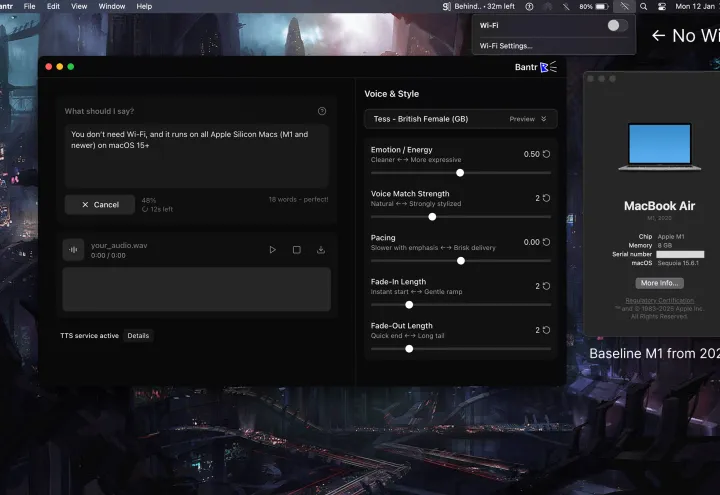Screen dimensions: 720x495
Task: Open the File menu
Action: click(x=29, y=6)
